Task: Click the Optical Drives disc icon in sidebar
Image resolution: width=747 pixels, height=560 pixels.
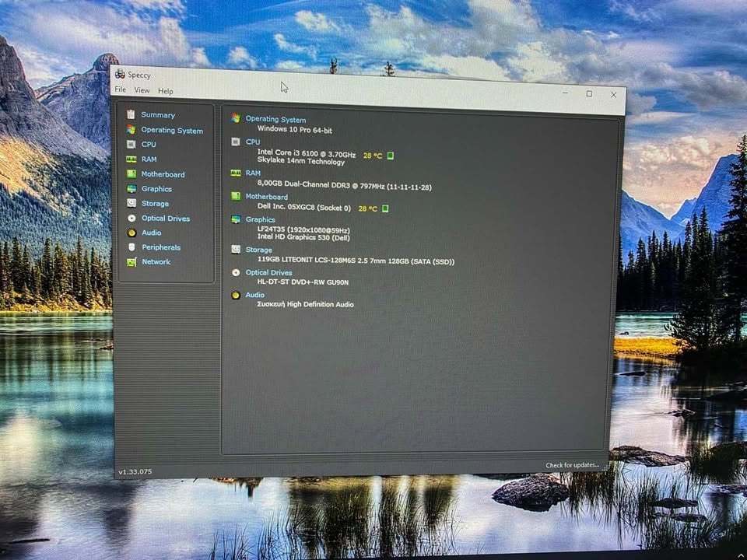Action: coord(132,218)
